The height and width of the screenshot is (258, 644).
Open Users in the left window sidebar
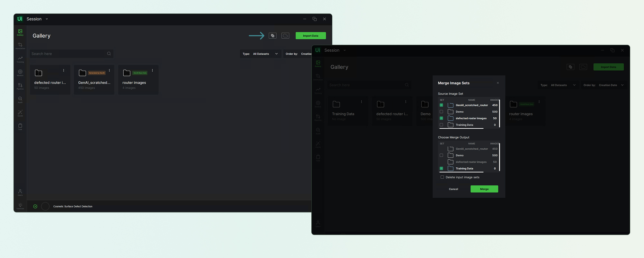point(20,193)
